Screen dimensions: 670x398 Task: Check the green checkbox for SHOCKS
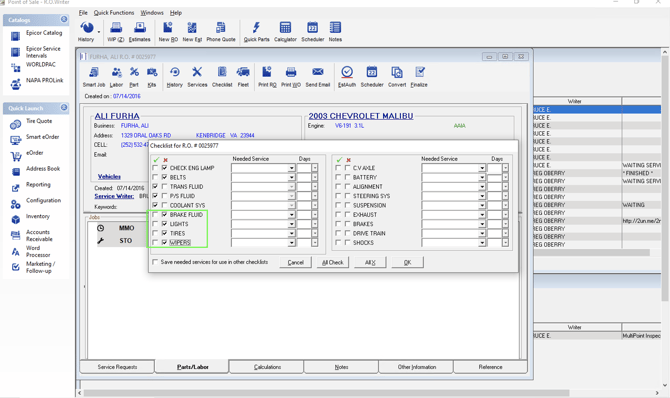[x=338, y=242]
